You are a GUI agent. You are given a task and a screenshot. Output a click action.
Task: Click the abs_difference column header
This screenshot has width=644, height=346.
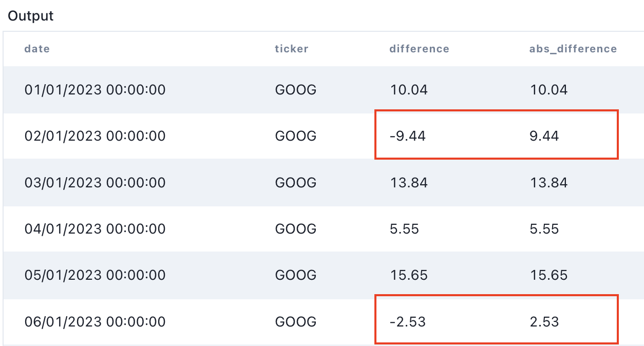coord(573,49)
